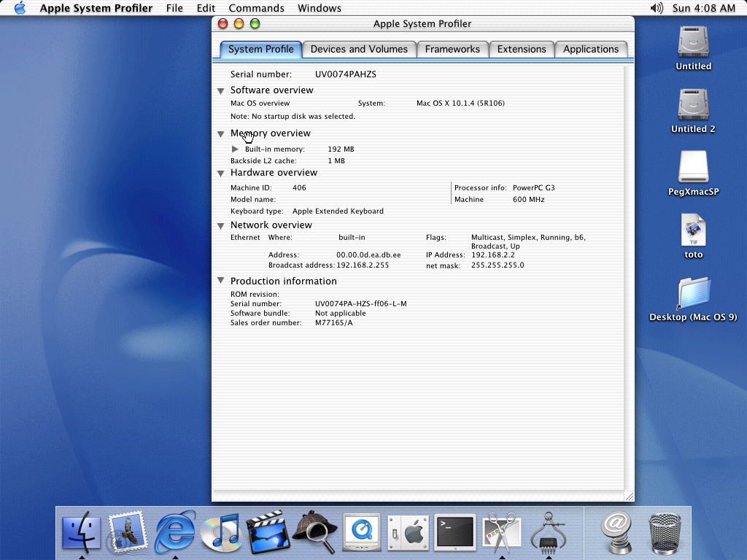Open System Preferences from the Dock
Image resolution: width=747 pixels, height=560 pixels.
(x=408, y=532)
